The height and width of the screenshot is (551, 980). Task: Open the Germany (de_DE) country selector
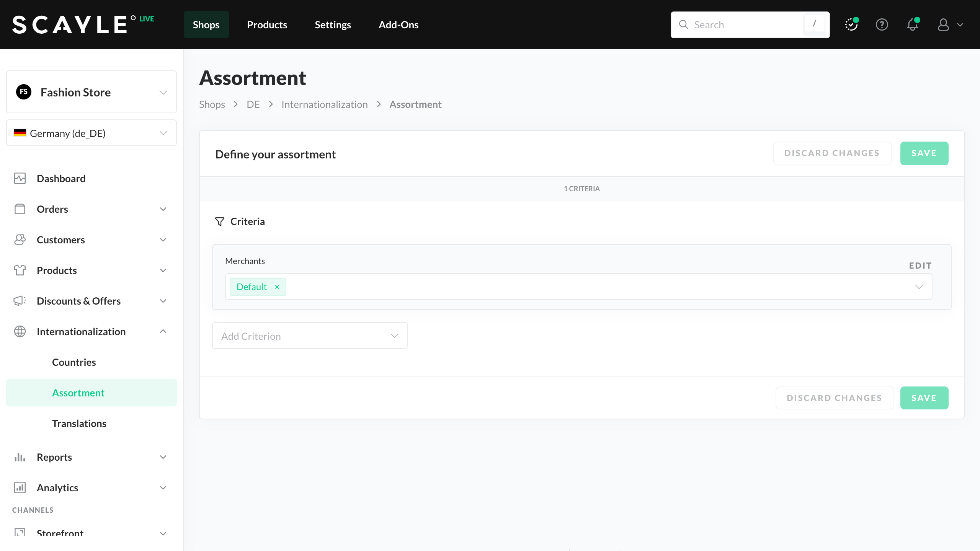pos(91,133)
